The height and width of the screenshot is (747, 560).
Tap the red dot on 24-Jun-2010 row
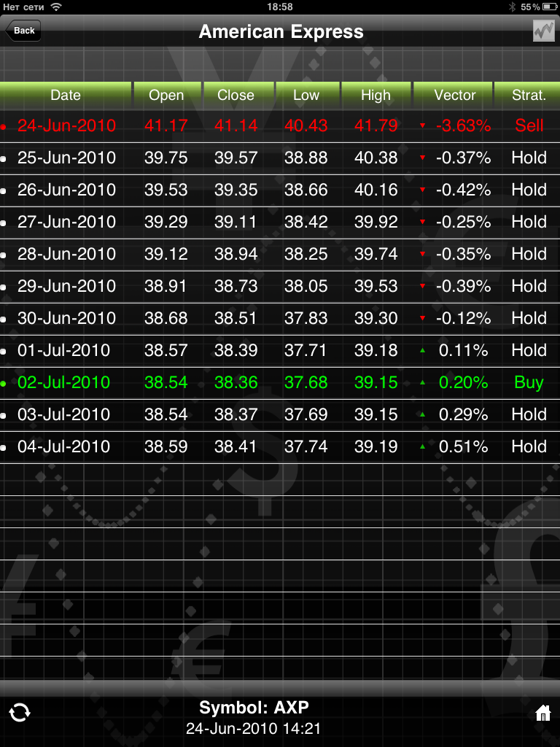click(x=4, y=127)
